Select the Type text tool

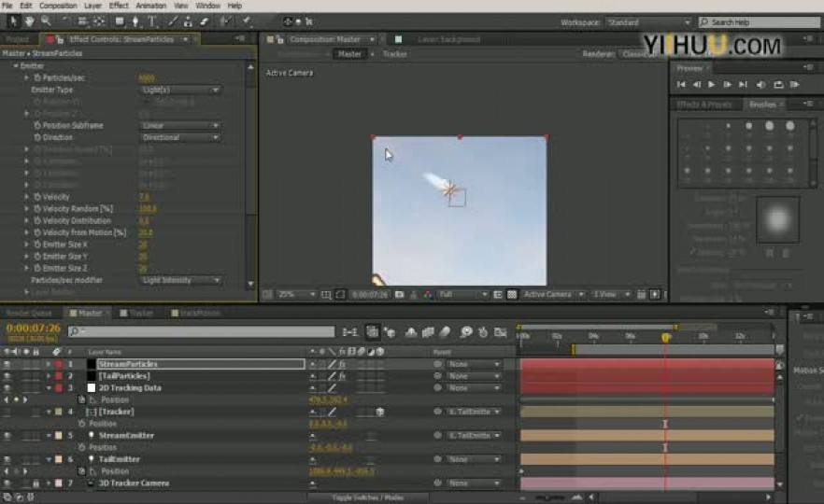click(x=152, y=21)
